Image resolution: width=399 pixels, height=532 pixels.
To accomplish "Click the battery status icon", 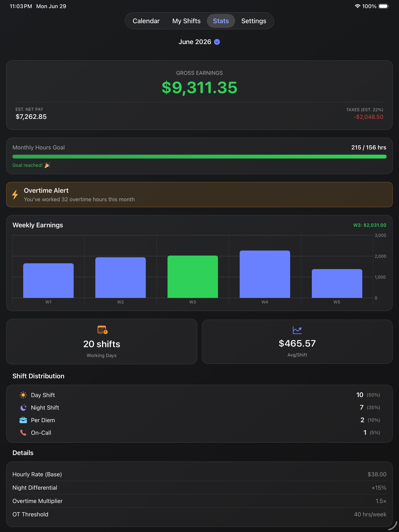I will click(384, 6).
